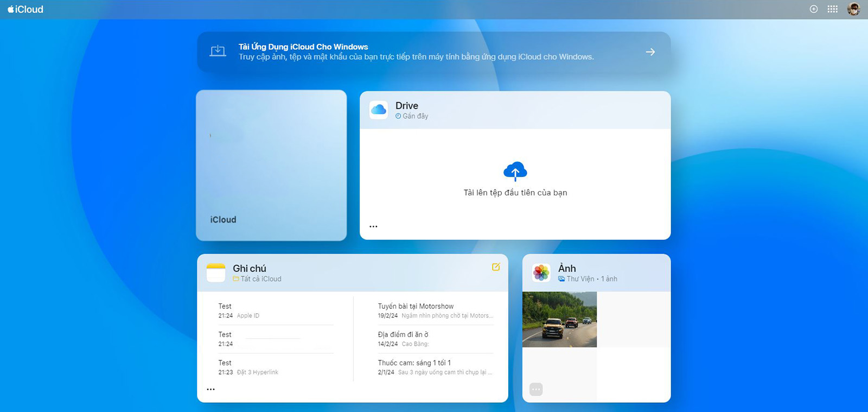Follow the banner arrow to get iCloud for Windows
The width and height of the screenshot is (868, 412).
click(650, 52)
